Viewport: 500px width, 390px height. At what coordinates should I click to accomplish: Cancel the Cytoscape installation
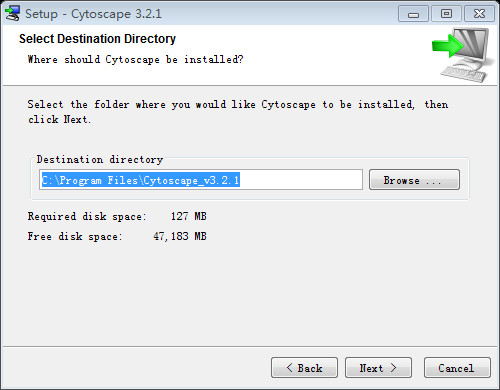tap(457, 368)
